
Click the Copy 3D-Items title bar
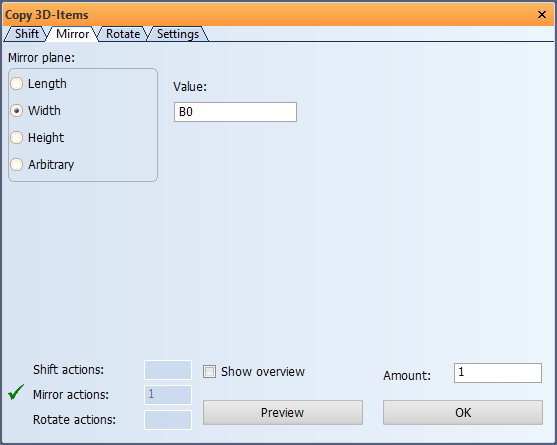(270, 15)
